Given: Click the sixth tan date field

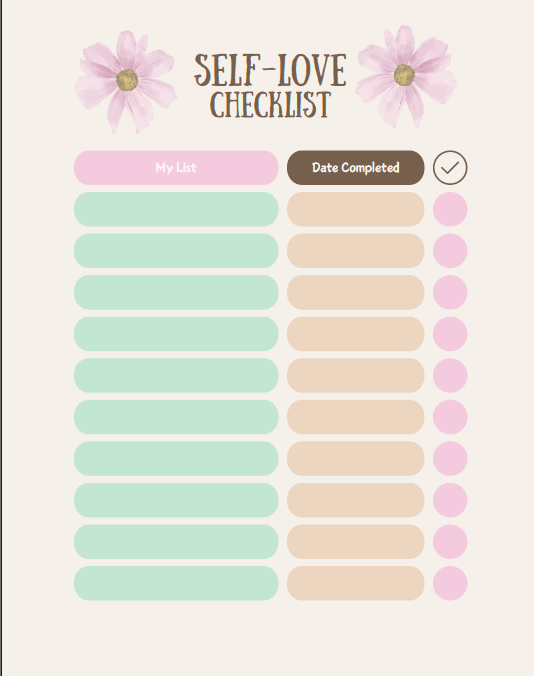Looking at the screenshot, I should [356, 417].
